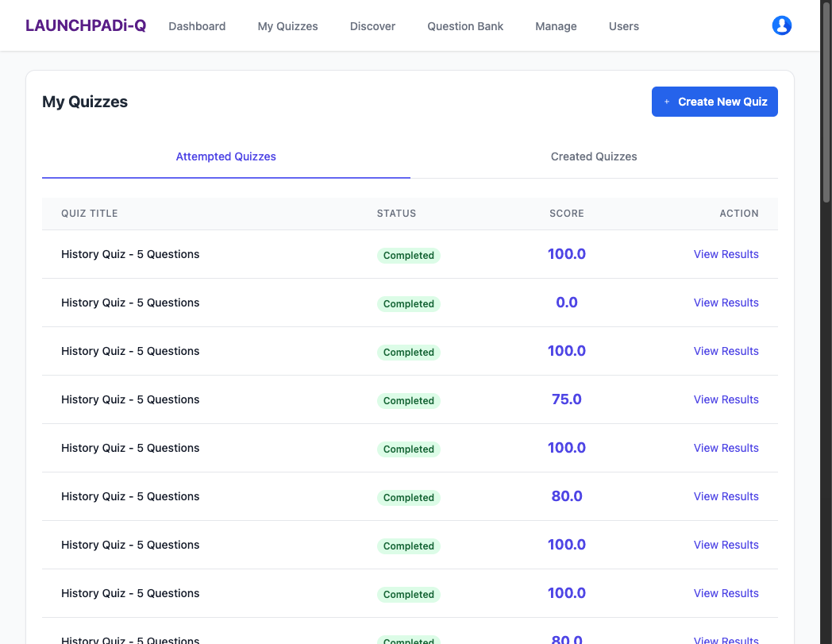View Results for the quiz scoring 0.0
This screenshot has width=832, height=644.
(x=726, y=303)
